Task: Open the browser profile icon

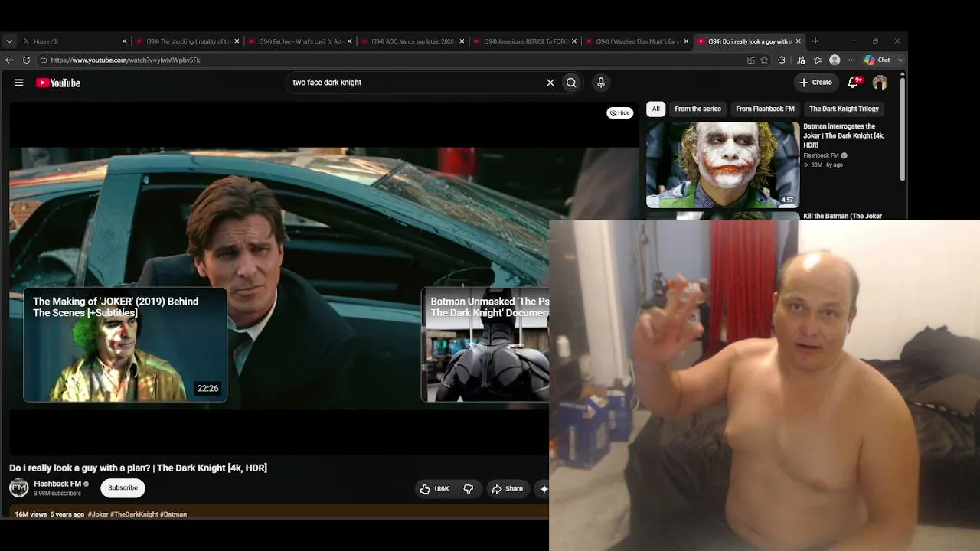Action: click(x=835, y=60)
